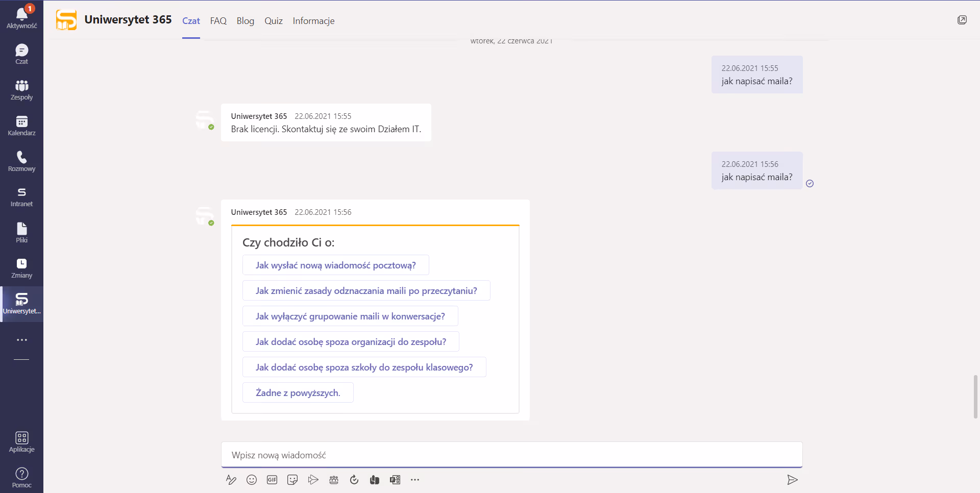The image size is (980, 493).
Task: Go to Czat in the left sidebar
Action: tap(21, 54)
